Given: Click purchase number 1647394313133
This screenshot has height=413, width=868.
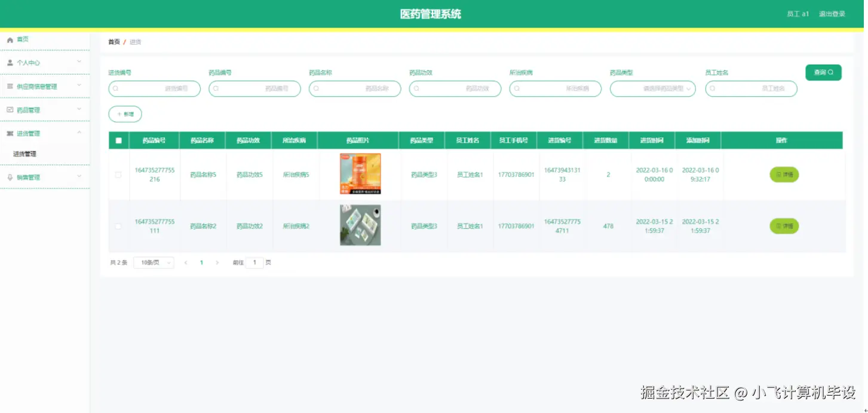Looking at the screenshot, I should pos(562,175).
